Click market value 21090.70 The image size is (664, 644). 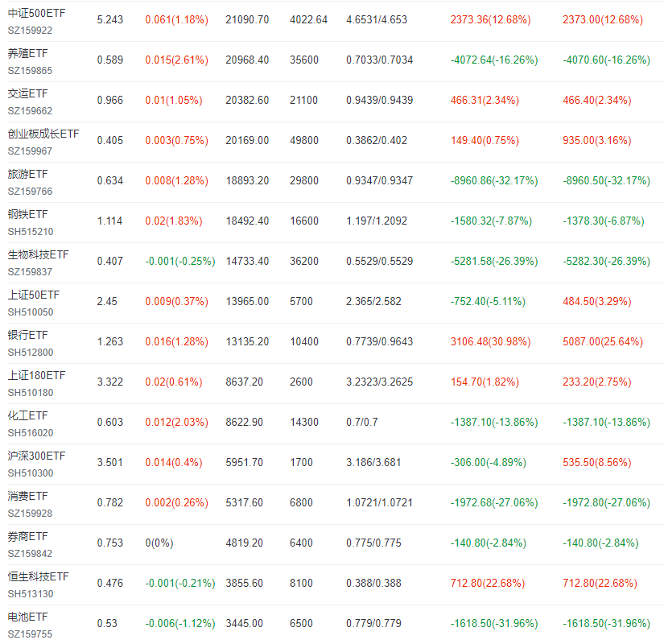click(x=247, y=20)
